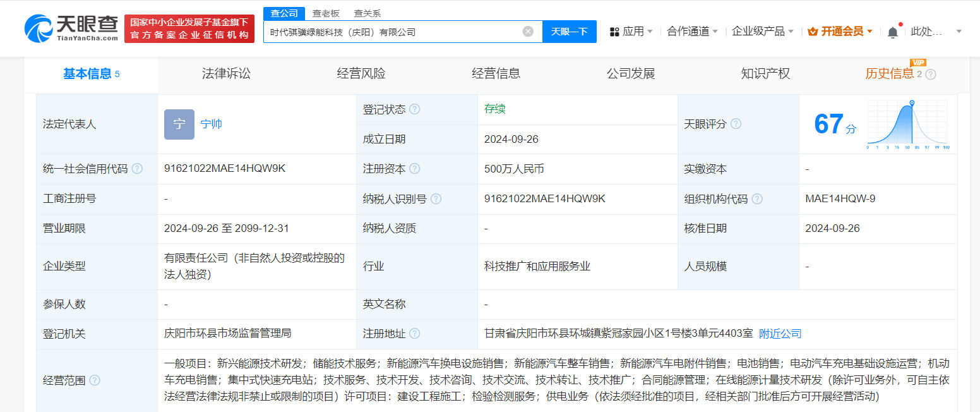Screen dimensions: 980x412
Task: Switch to the 法律诉讼 tab
Action: [x=226, y=74]
